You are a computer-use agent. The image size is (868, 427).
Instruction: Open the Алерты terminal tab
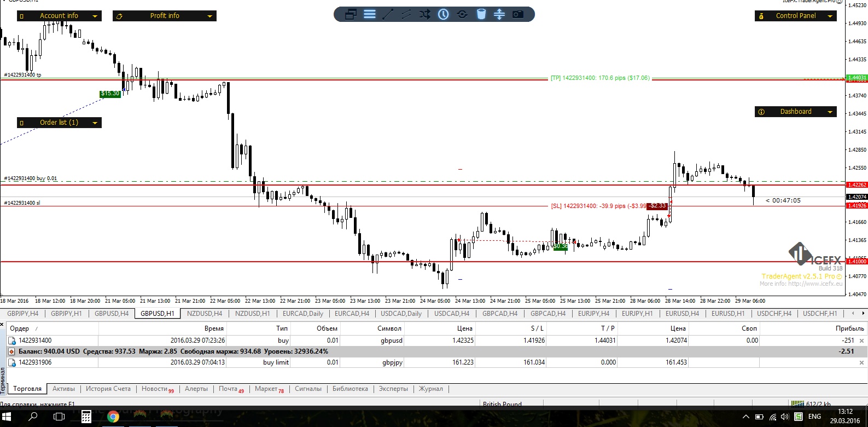(x=196, y=389)
